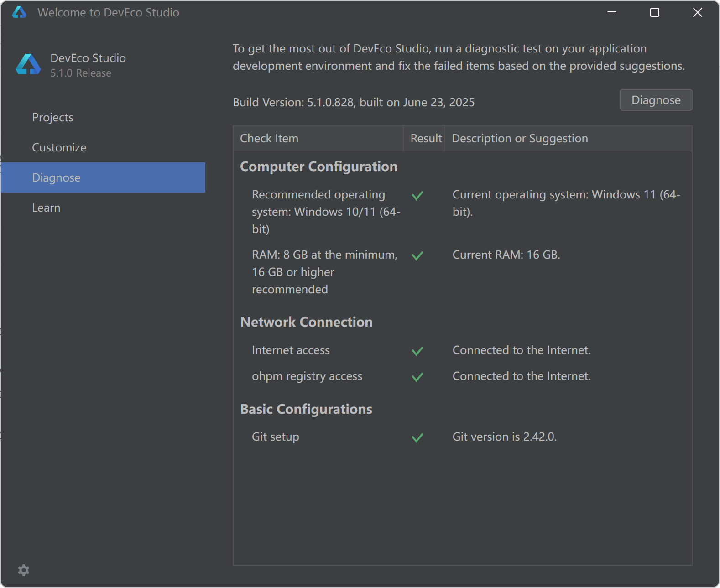Screen dimensions: 720x588
Task: Open the Projects tab
Action: click(103, 117)
